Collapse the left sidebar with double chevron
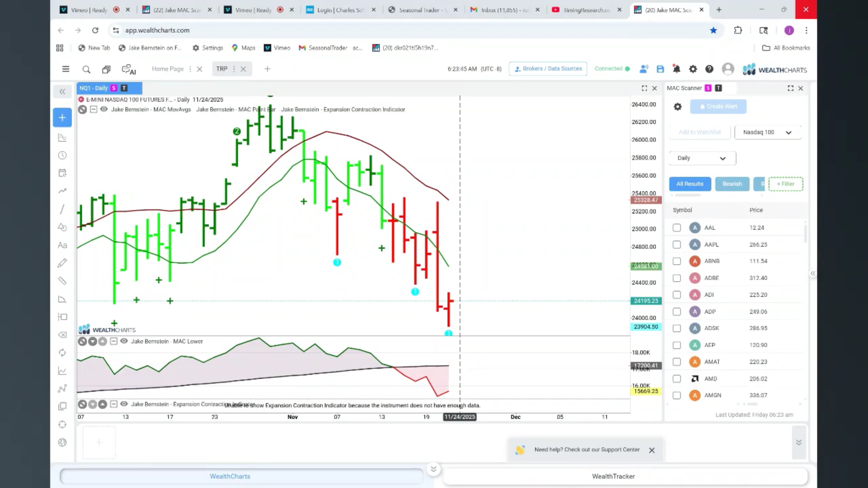This screenshot has width=868, height=488. pos(62,92)
